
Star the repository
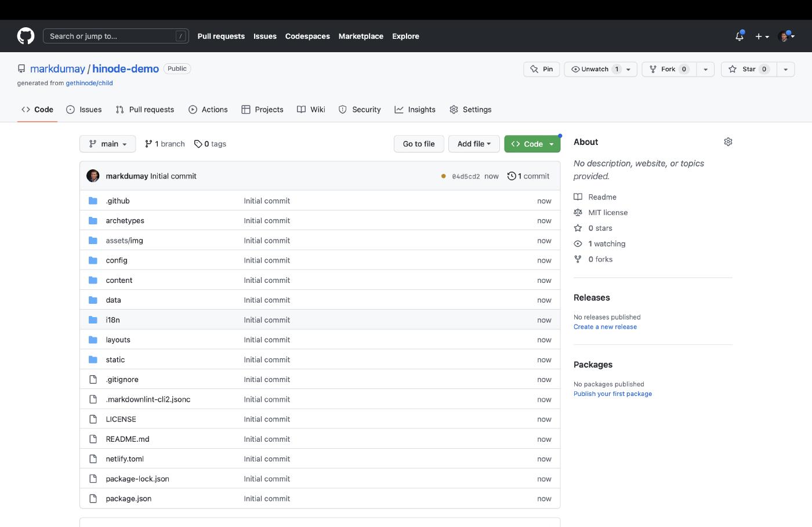(749, 69)
